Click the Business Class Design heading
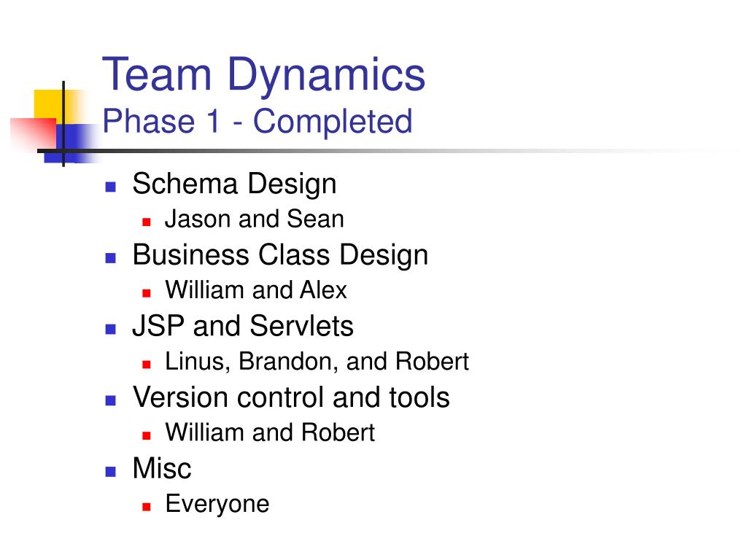The height and width of the screenshot is (560, 747). 281,256
